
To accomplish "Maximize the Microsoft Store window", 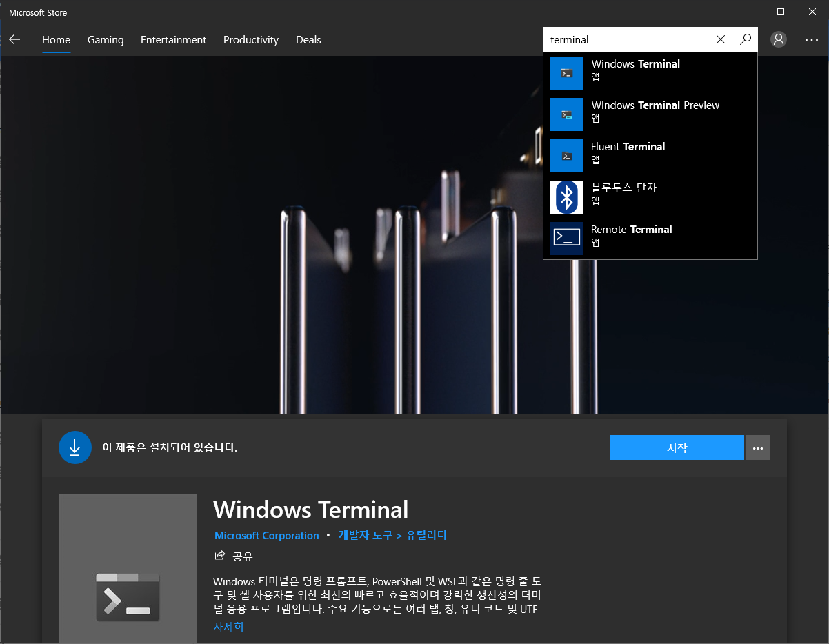I will pyautogui.click(x=781, y=12).
